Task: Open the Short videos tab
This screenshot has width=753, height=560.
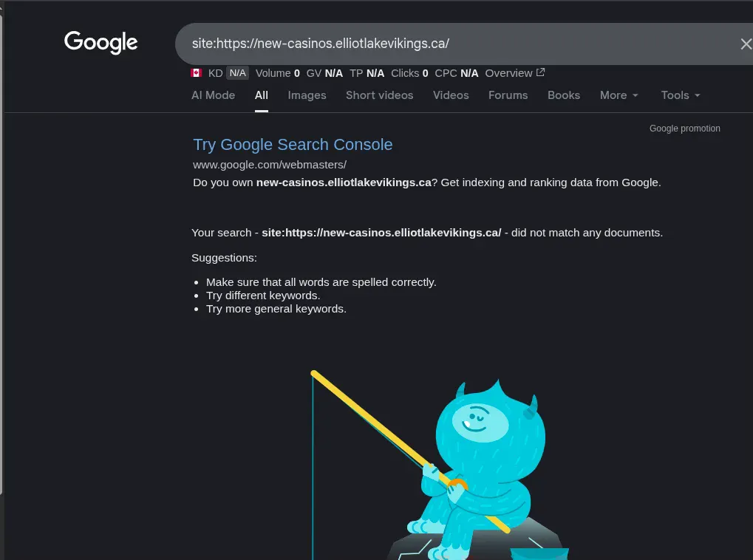Action: [x=379, y=95]
